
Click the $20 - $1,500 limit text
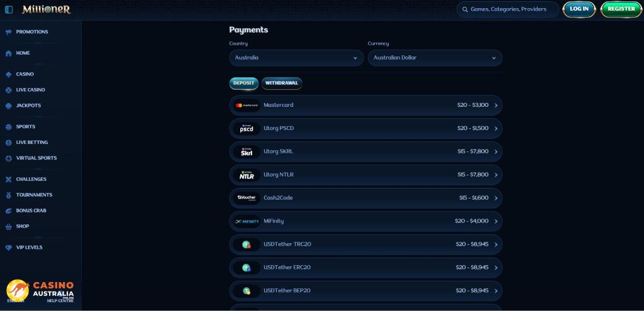click(473, 128)
